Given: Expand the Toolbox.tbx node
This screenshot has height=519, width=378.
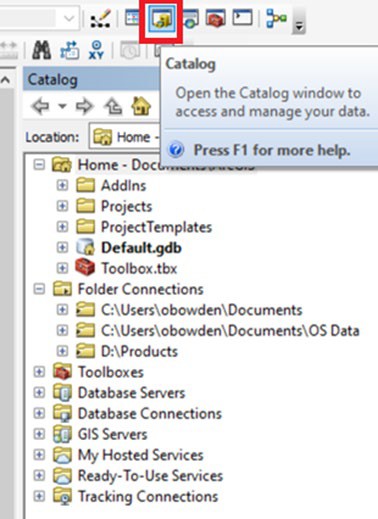Looking at the screenshot, I should point(62,268).
